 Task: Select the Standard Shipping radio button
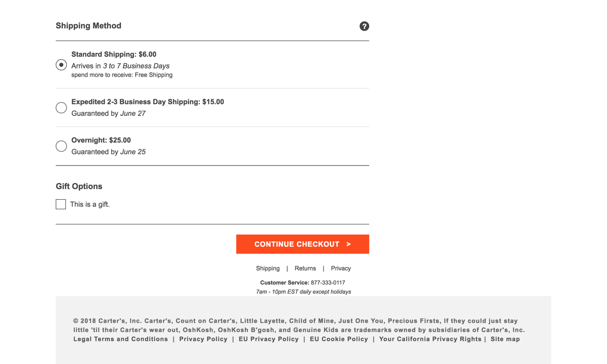[x=61, y=65]
